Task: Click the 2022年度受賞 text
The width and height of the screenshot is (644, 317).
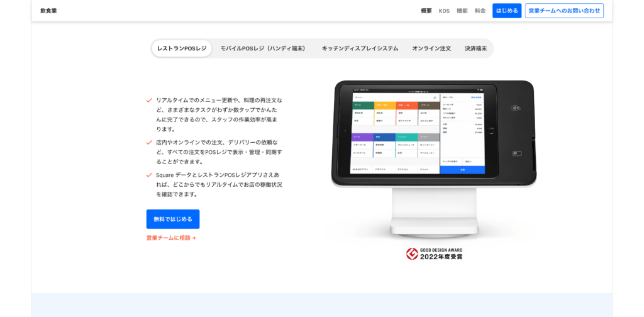Action: tap(441, 257)
